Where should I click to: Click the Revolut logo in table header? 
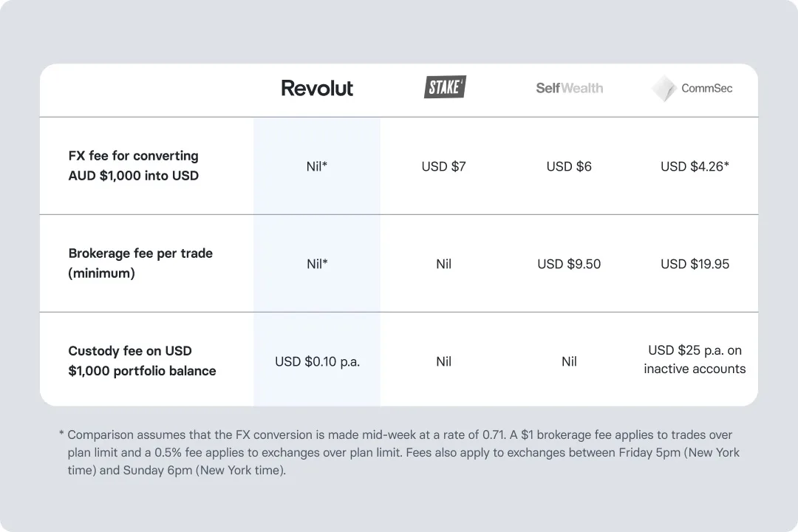point(317,88)
